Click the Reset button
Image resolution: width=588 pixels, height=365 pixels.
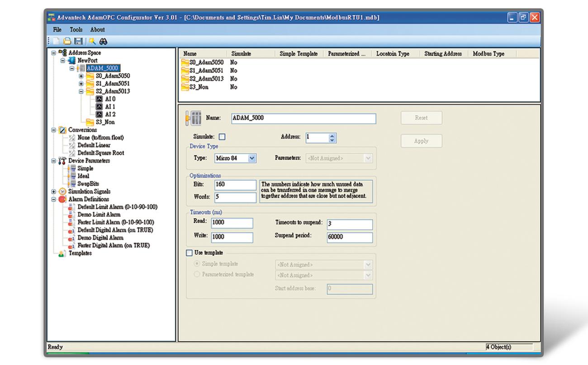pyautogui.click(x=421, y=118)
